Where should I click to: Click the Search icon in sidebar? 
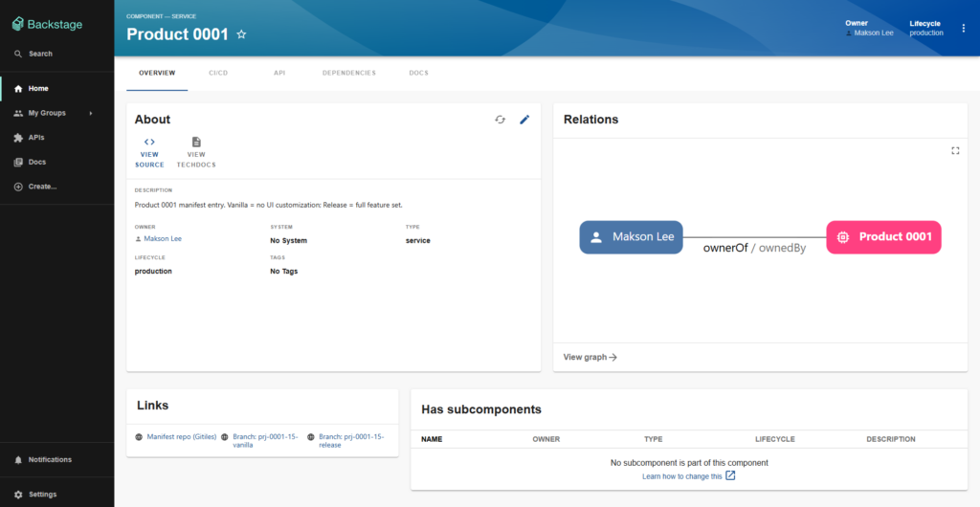click(18, 54)
